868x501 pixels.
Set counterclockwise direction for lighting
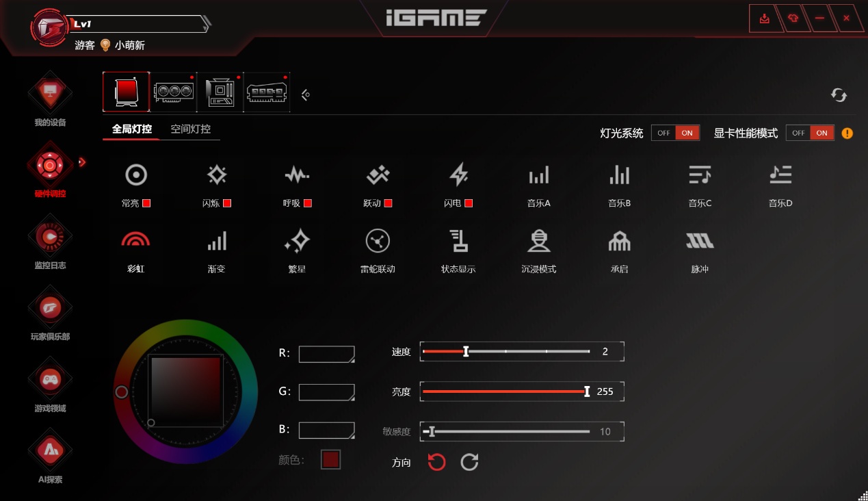[x=436, y=462]
